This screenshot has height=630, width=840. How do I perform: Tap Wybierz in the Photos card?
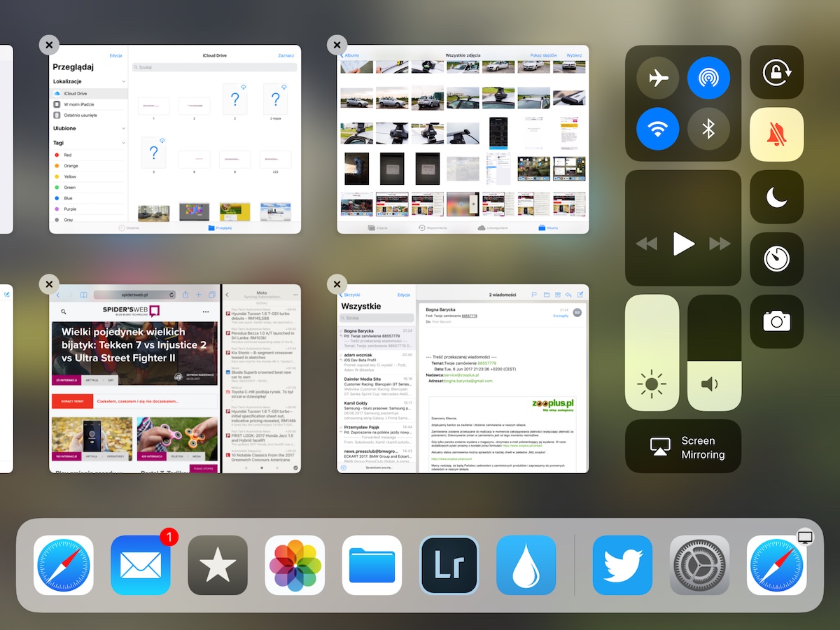[574, 55]
